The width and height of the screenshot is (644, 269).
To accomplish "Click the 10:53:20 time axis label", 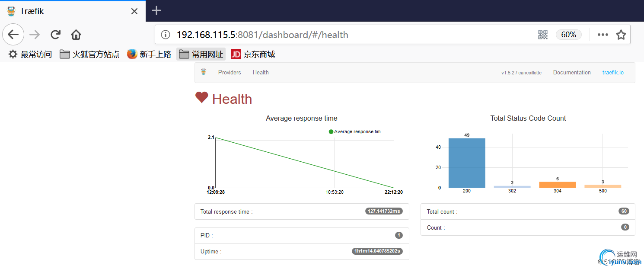I will click(335, 192).
